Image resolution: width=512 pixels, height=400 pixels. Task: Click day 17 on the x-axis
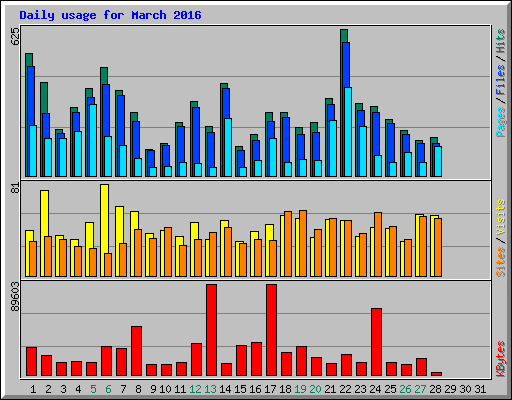point(270,389)
